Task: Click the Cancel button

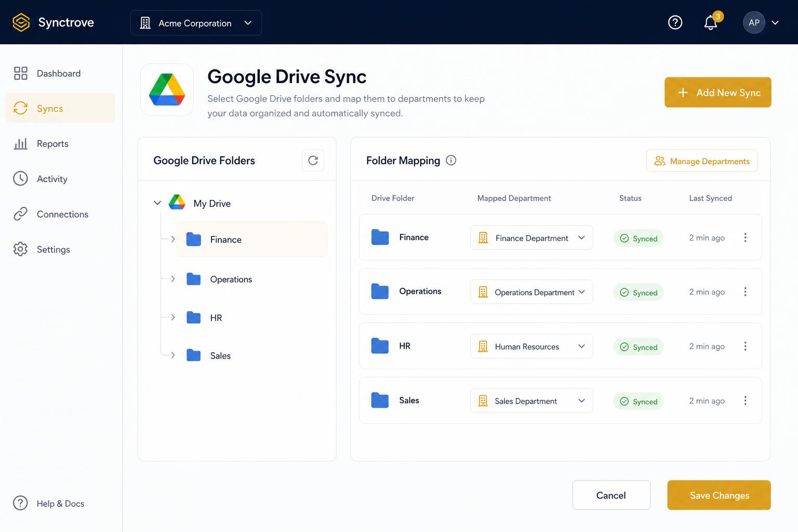Action: click(611, 495)
